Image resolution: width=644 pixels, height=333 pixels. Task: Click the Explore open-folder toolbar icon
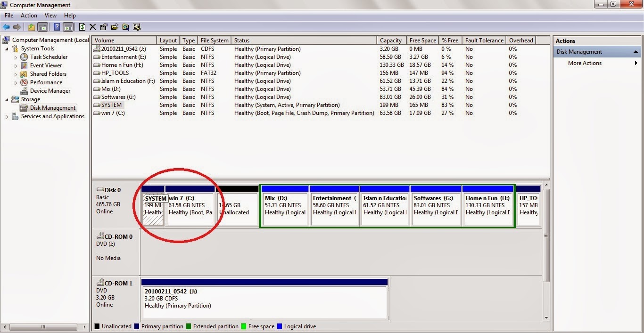click(115, 27)
